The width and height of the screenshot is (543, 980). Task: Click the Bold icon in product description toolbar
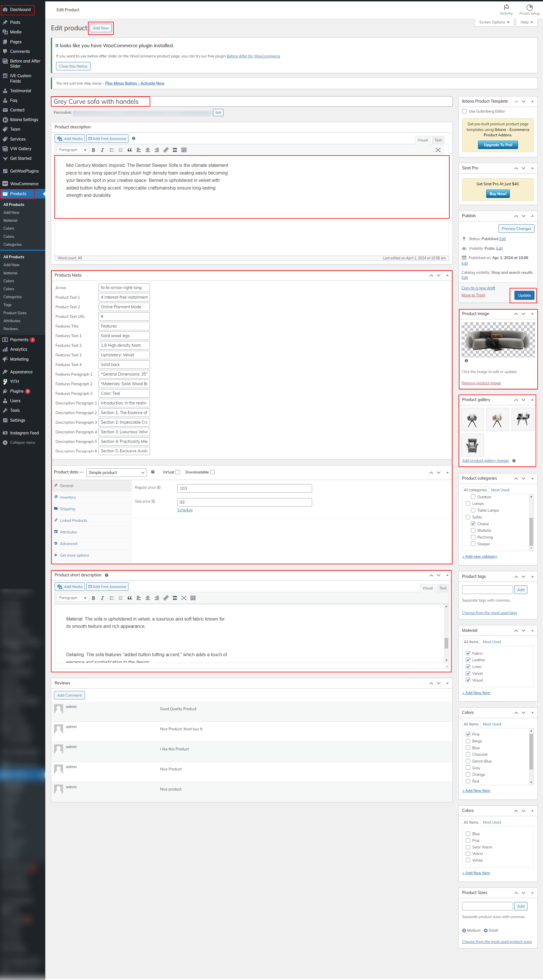tap(93, 150)
